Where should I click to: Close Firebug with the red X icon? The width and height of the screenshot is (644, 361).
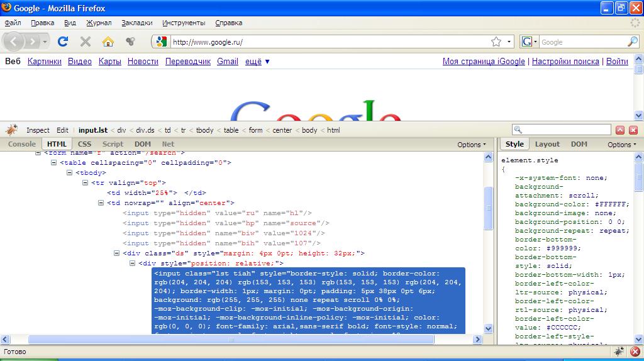tap(633, 130)
